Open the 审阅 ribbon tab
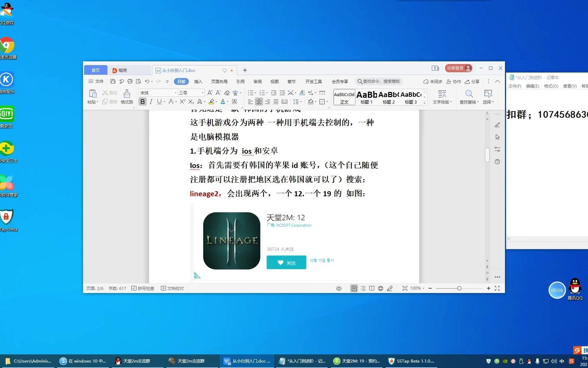The height and width of the screenshot is (368, 588). tap(258, 81)
